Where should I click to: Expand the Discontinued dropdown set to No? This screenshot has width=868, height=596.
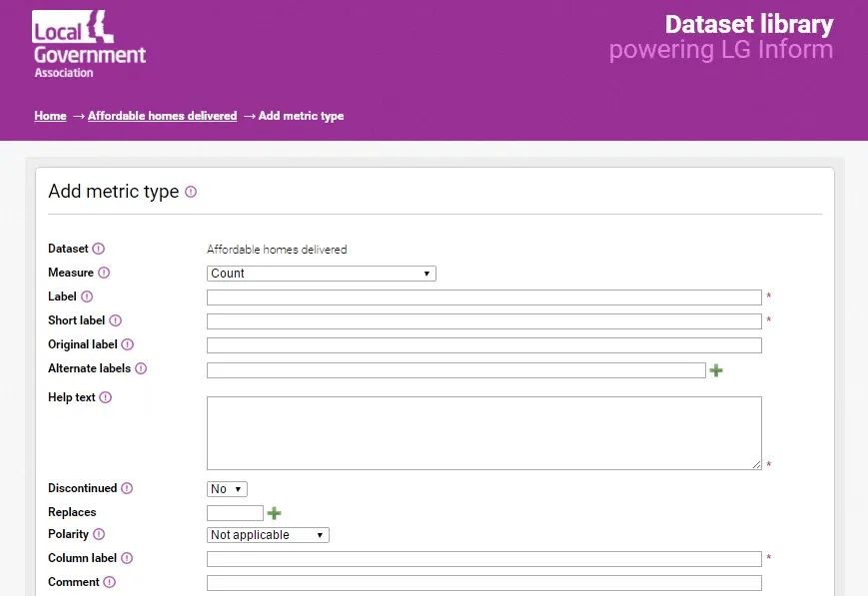click(227, 489)
